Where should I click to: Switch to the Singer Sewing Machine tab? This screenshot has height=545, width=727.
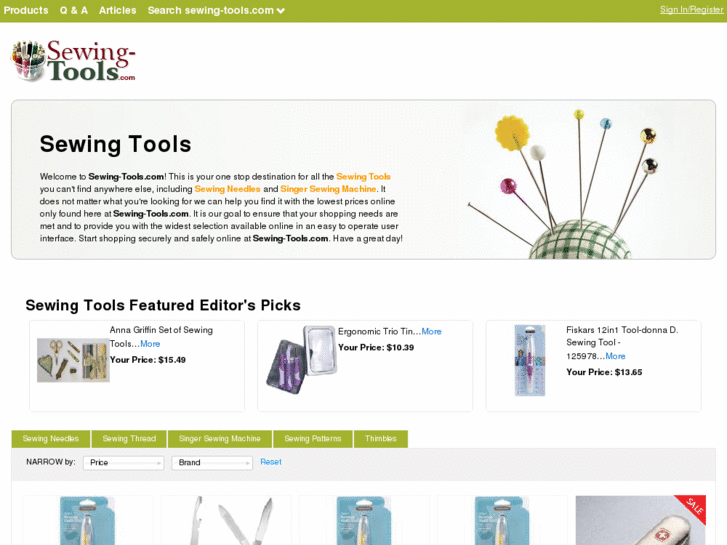220,439
